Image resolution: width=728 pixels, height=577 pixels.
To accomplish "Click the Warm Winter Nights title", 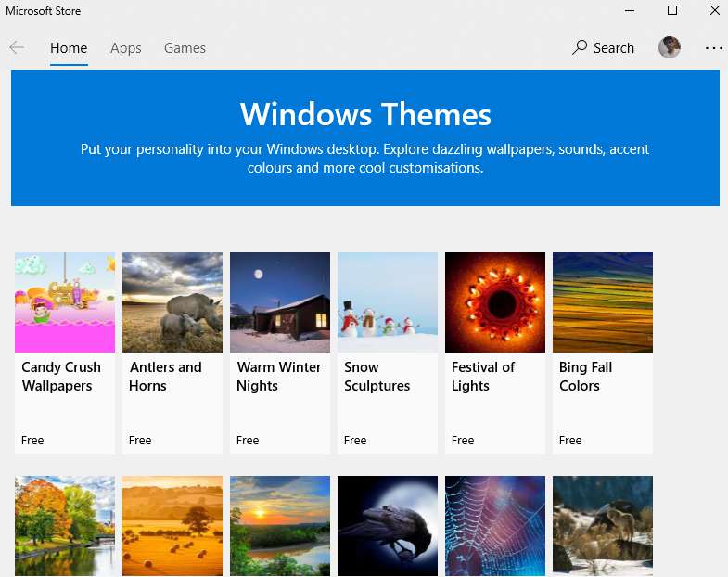I will [x=279, y=377].
